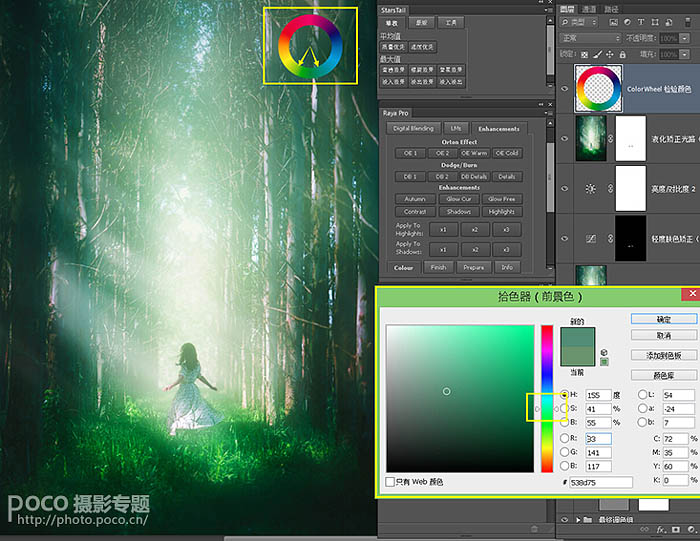The height and width of the screenshot is (541, 700).
Task: Open Enhancements tab in Raya Pro
Action: click(x=499, y=129)
